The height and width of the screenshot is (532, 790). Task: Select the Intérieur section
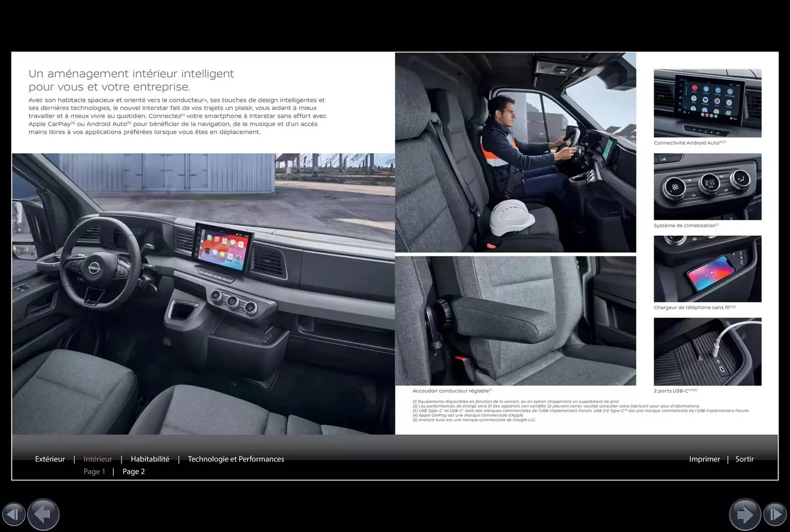(98, 459)
